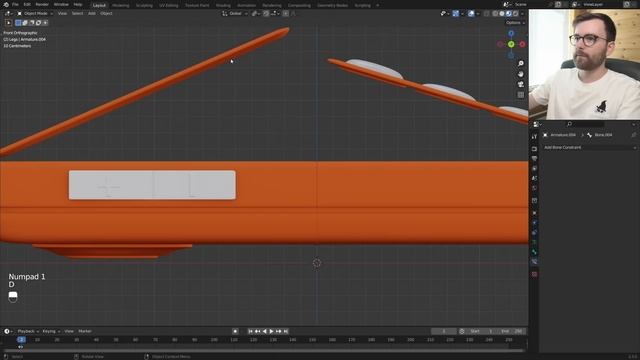
Task: Expand the viewport Options dropdown
Action: [x=515, y=23]
